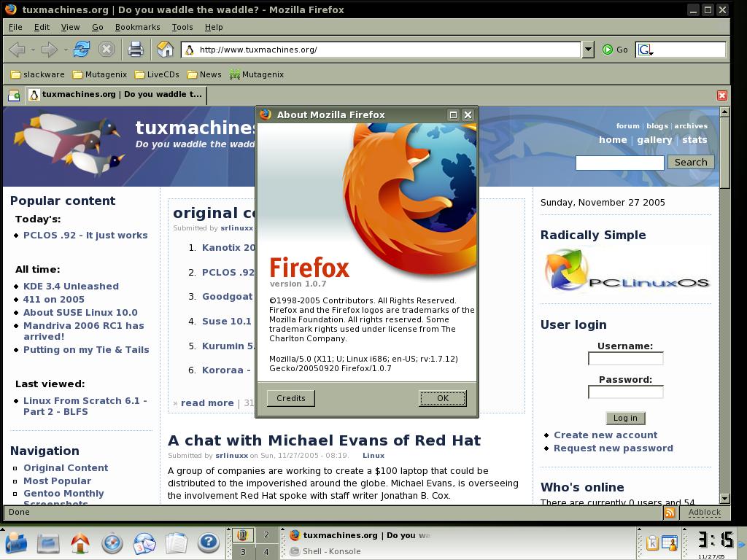This screenshot has width=747, height=560.
Task: Open the Edit menu
Action: pyautogui.click(x=42, y=27)
